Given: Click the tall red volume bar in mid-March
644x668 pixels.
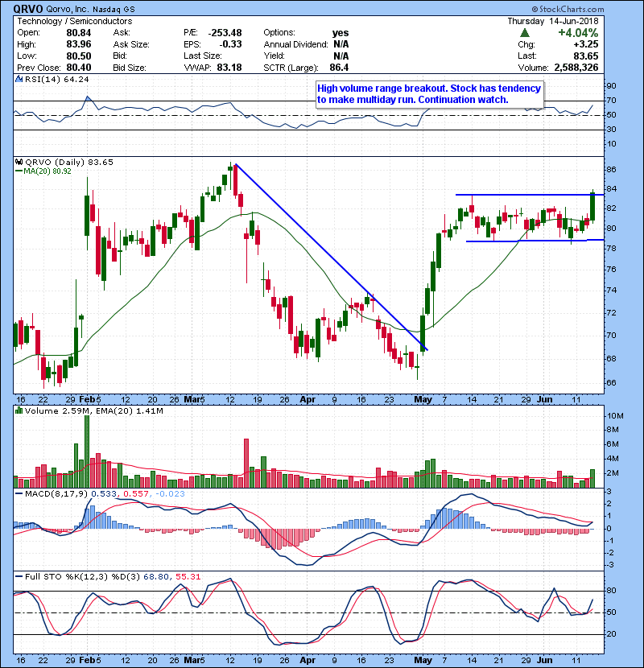Looking at the screenshot, I should [246, 463].
